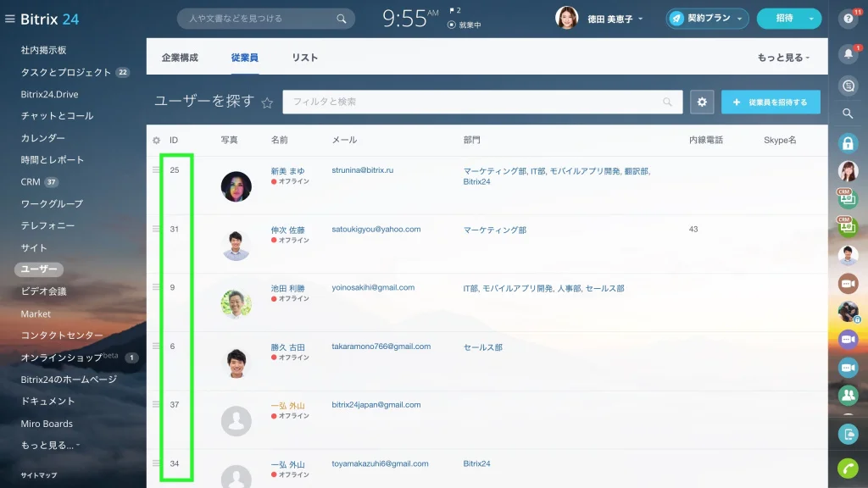
Task: Open row menu for 勝久 古田
Action: (156, 346)
